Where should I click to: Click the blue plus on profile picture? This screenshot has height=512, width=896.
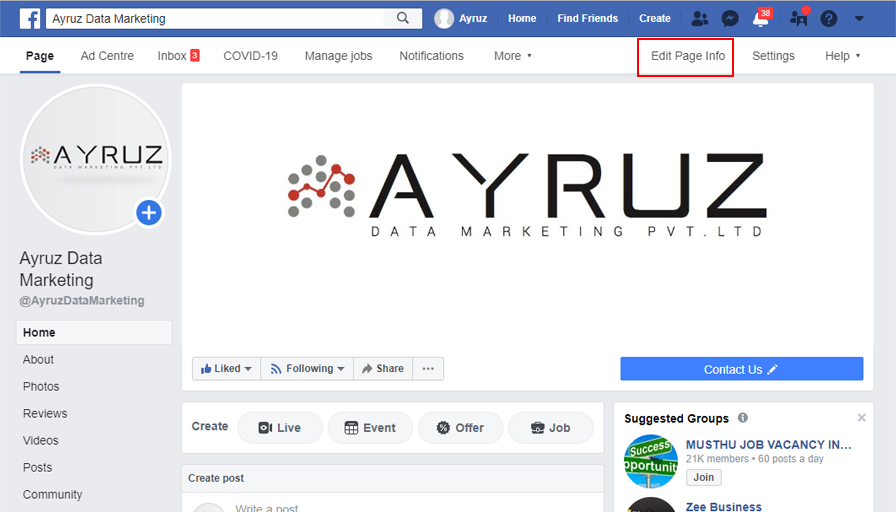pyautogui.click(x=149, y=213)
